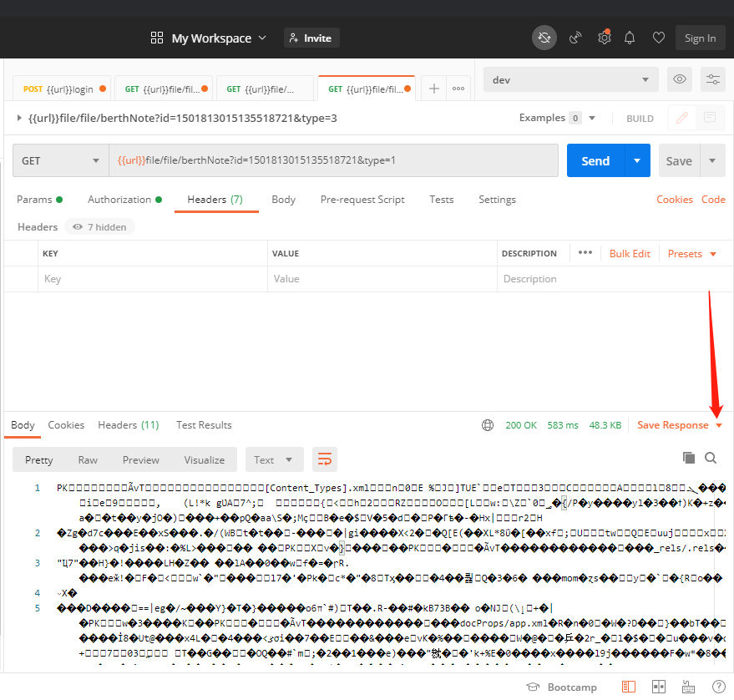Open the Save Response dropdown
734x700 pixels.
pos(679,425)
